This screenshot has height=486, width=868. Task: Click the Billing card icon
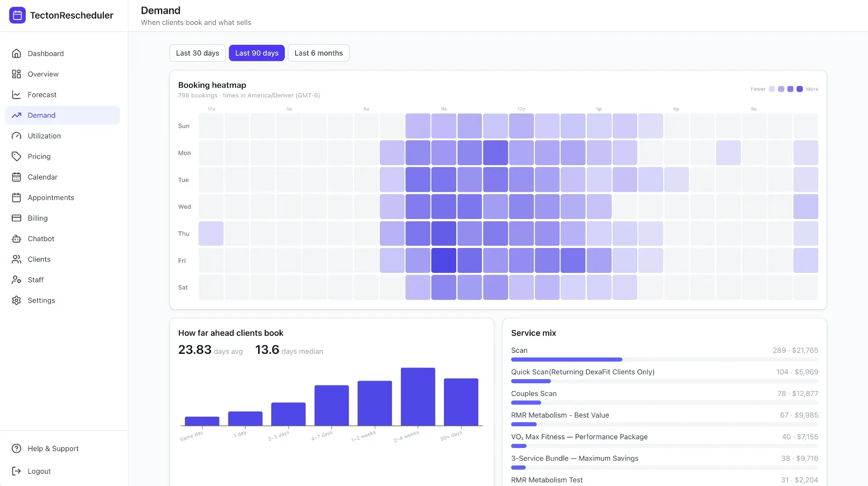(x=17, y=218)
